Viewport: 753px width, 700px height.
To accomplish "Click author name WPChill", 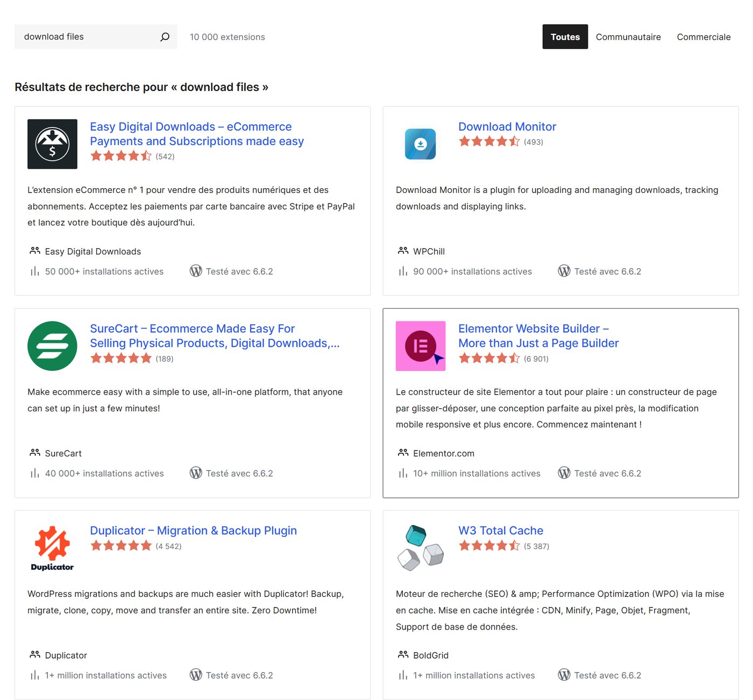I will point(429,251).
